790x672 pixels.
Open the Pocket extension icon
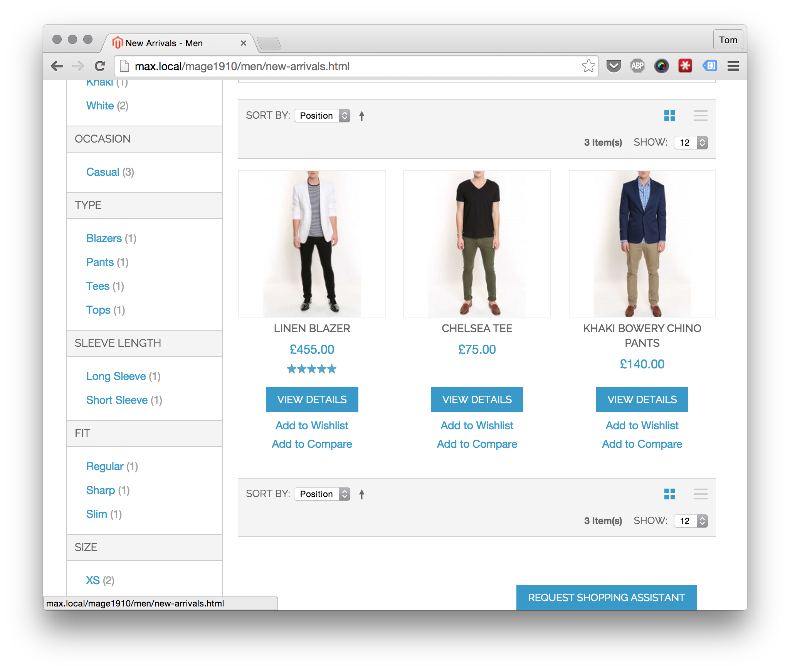[x=614, y=66]
